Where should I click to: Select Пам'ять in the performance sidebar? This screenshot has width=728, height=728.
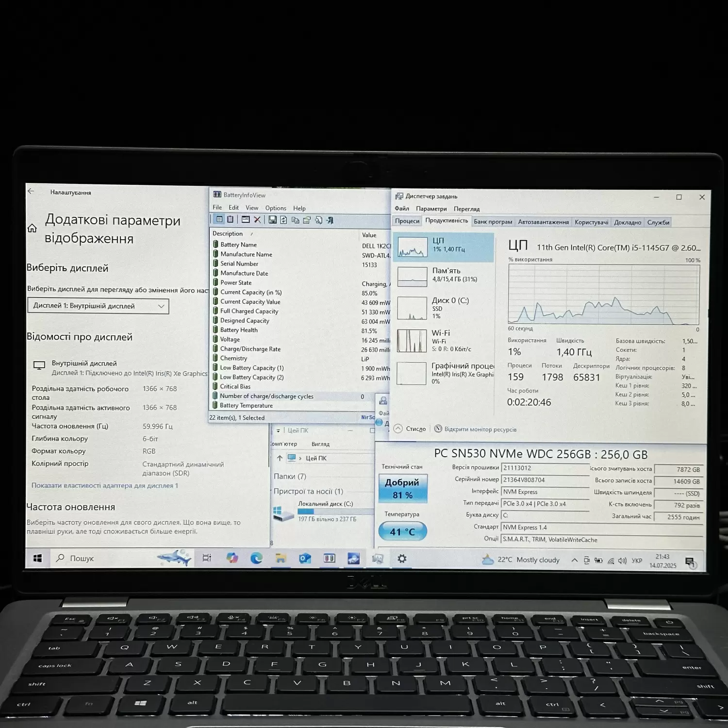point(444,277)
